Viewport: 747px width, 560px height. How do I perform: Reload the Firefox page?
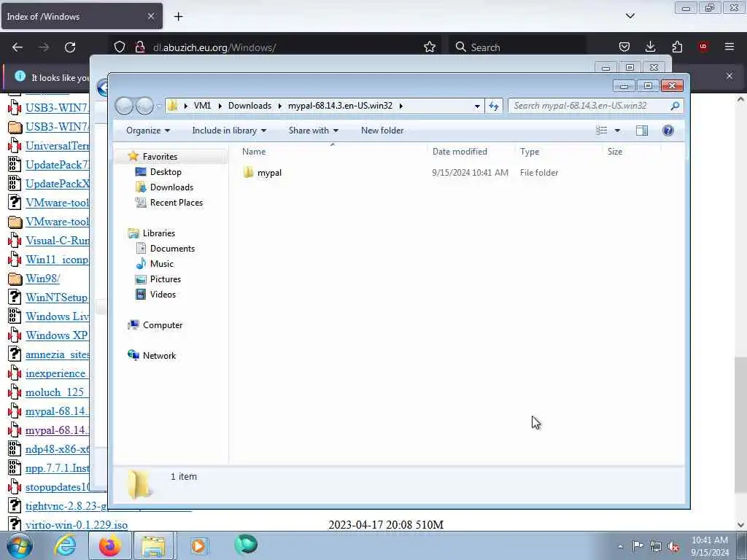70,47
